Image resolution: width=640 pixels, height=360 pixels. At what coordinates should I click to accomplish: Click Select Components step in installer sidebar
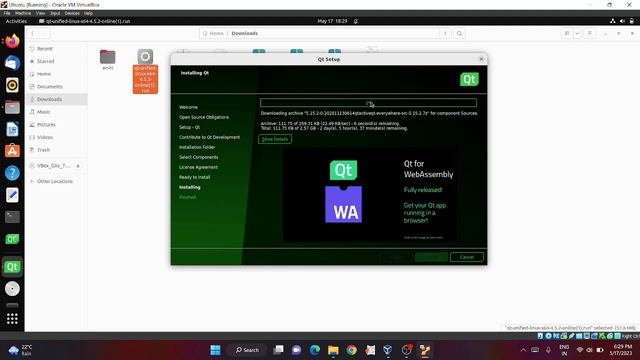tap(198, 157)
